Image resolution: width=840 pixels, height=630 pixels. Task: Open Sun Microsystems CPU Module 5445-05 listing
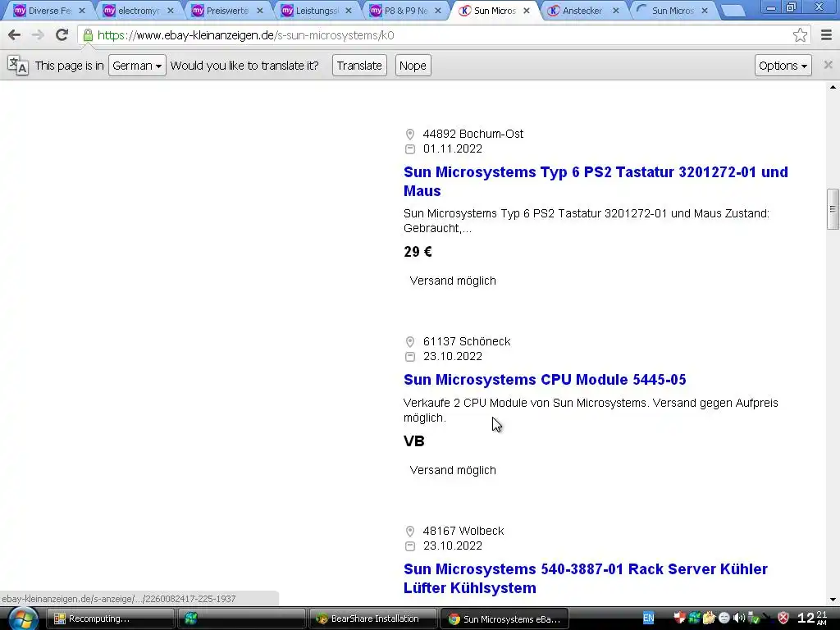tap(545, 379)
